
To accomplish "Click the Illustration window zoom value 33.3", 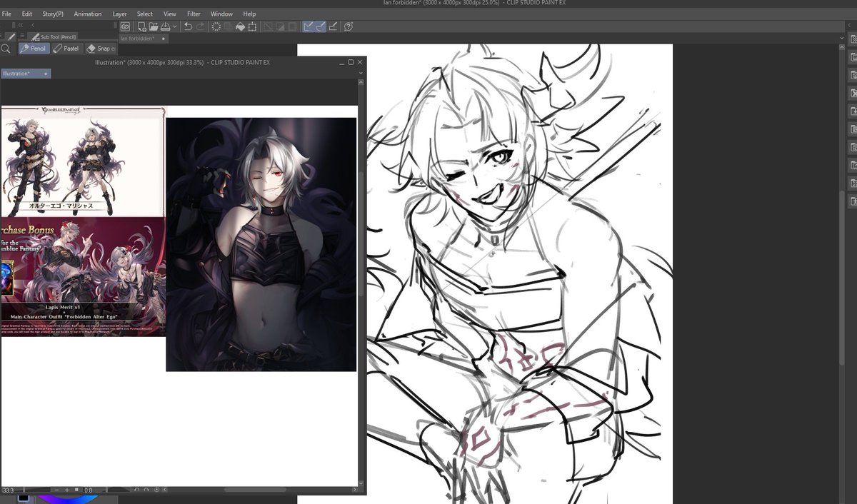I will coord(8,490).
